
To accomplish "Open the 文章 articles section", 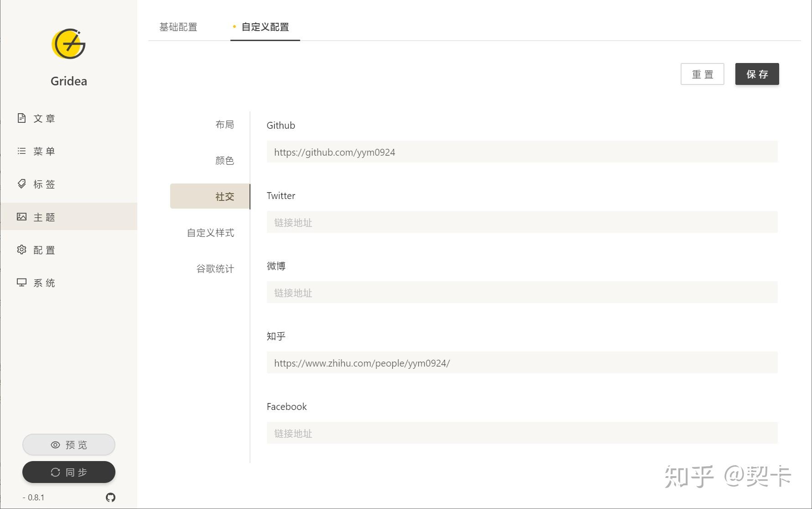I will click(x=69, y=118).
